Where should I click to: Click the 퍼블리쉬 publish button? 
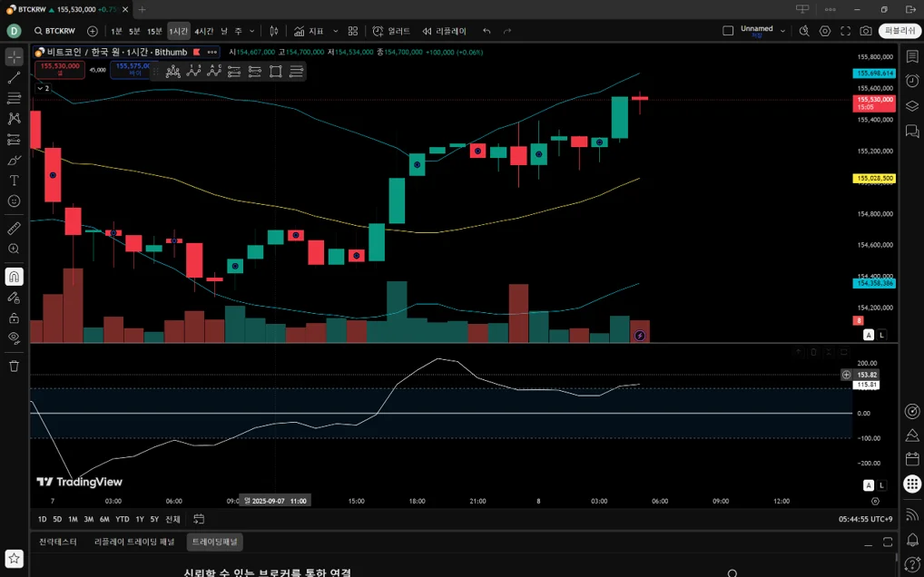click(899, 31)
